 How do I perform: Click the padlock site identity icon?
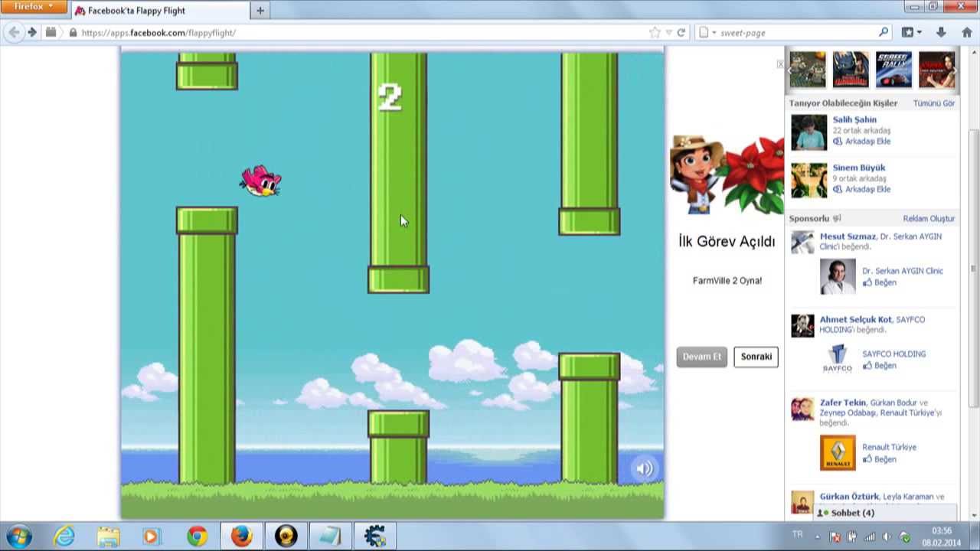tap(73, 33)
